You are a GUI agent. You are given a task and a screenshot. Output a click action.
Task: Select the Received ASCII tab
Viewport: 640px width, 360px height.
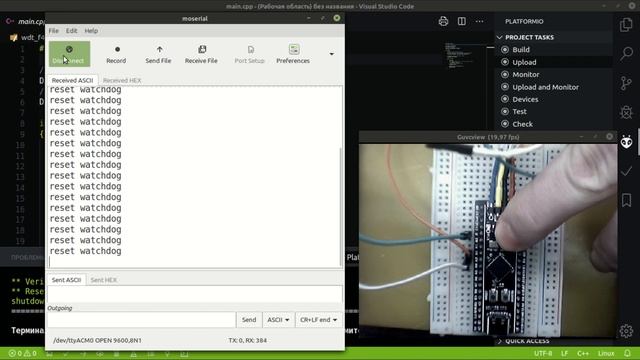pos(72,80)
